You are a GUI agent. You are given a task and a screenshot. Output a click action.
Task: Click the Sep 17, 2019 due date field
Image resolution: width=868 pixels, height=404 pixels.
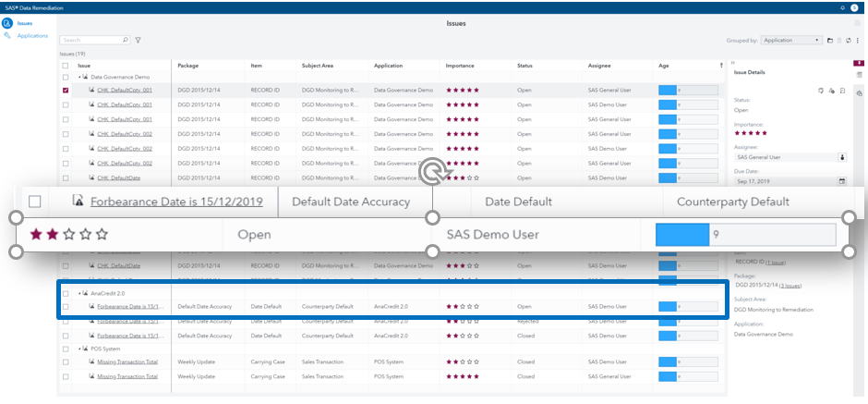point(786,181)
